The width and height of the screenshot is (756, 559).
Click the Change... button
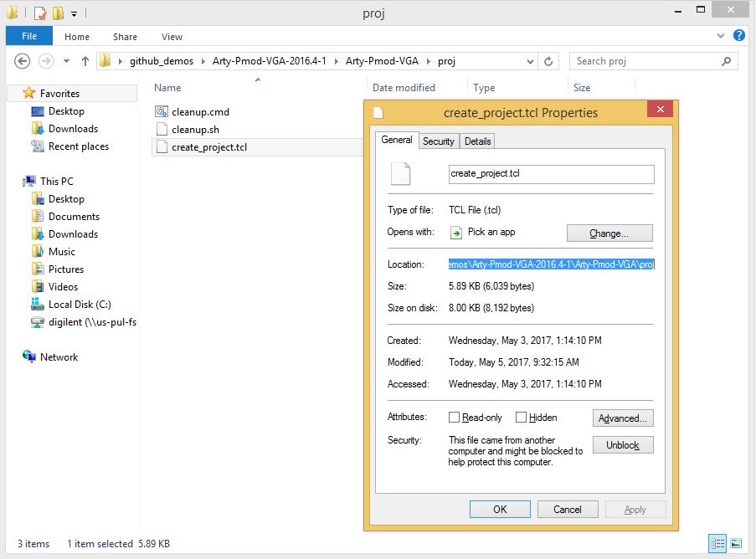(609, 233)
